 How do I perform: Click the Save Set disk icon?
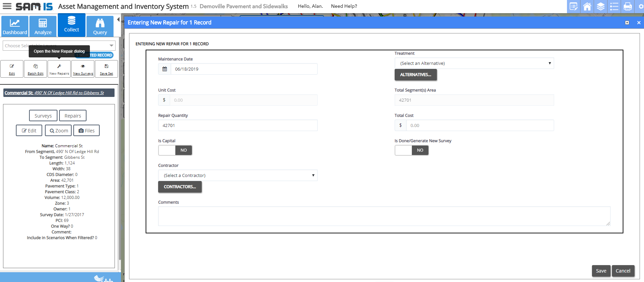[106, 67]
